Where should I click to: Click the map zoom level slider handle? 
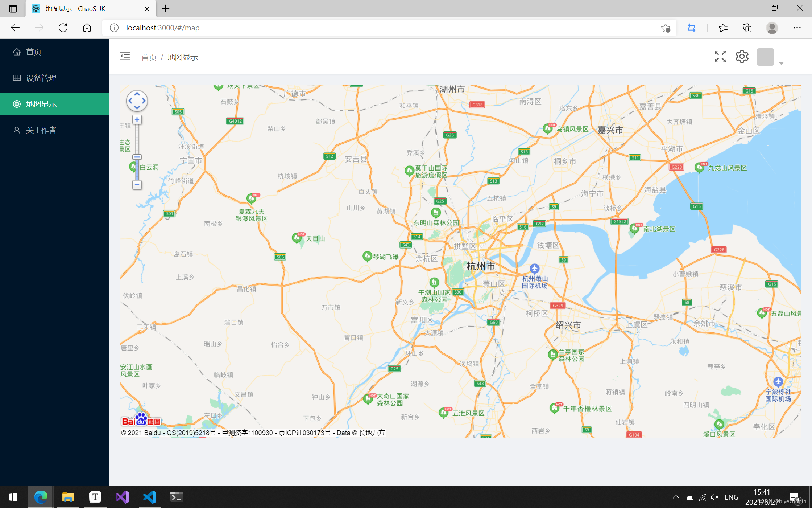pyautogui.click(x=137, y=157)
